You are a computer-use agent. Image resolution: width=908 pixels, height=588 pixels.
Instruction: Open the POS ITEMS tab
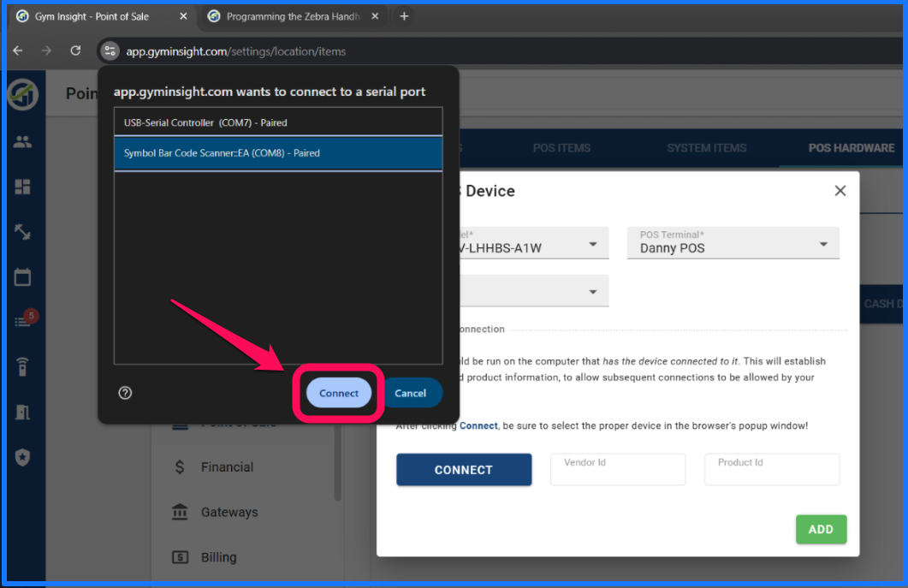(x=561, y=148)
